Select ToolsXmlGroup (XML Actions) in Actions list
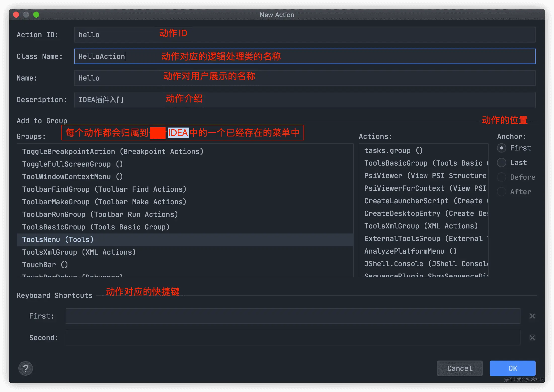Screen dimensions: 554x392 click(424, 226)
